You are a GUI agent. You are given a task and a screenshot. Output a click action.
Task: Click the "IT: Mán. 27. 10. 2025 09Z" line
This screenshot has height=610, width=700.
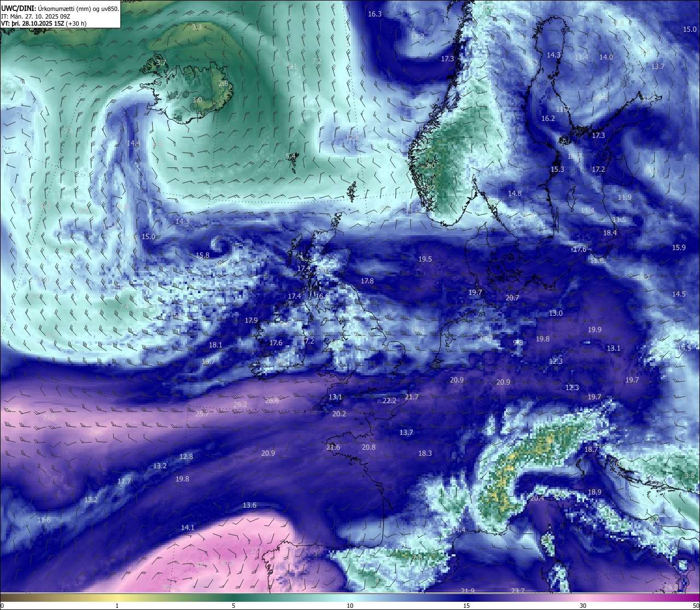(35, 16)
